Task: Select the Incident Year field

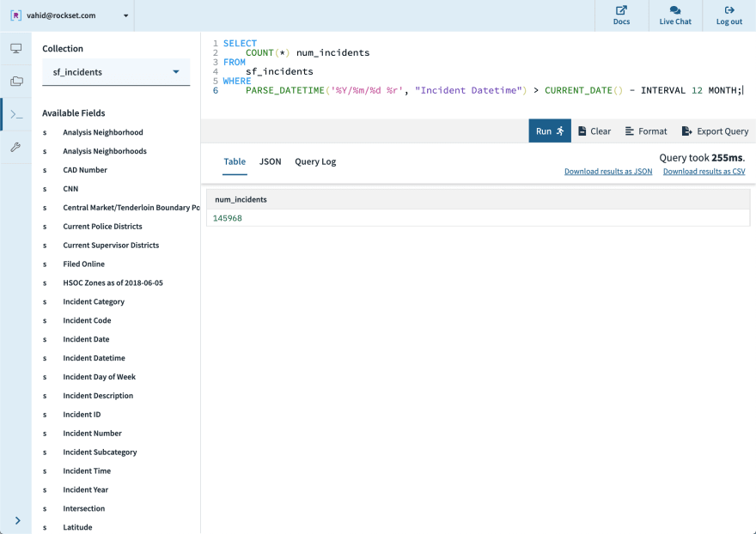Action: tap(85, 489)
